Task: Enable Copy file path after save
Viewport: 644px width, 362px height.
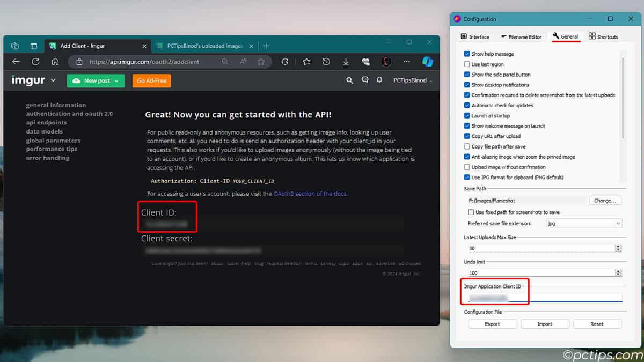Action: point(467,146)
